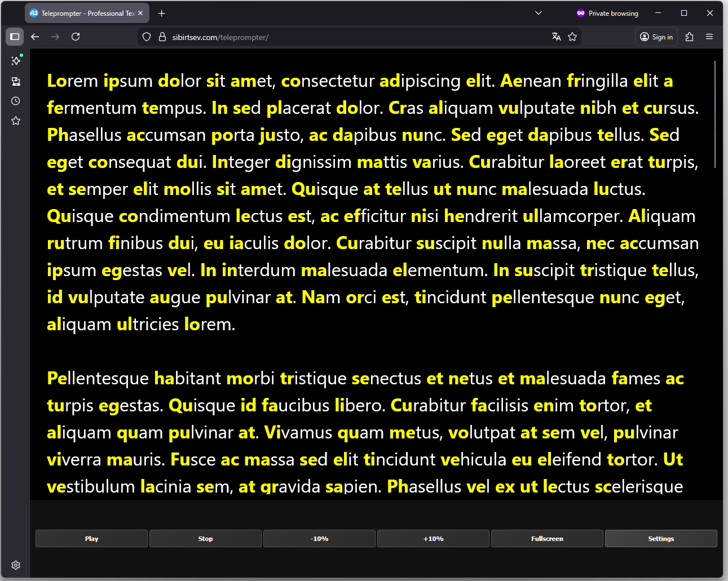Screen dimensions: 728x581
Task: Open sidebar settings gear icon
Action: pos(16,565)
